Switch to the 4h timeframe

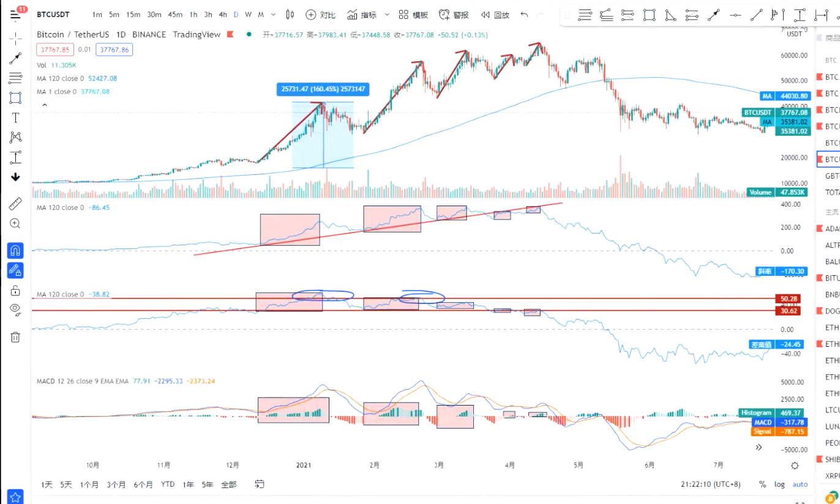click(x=223, y=15)
